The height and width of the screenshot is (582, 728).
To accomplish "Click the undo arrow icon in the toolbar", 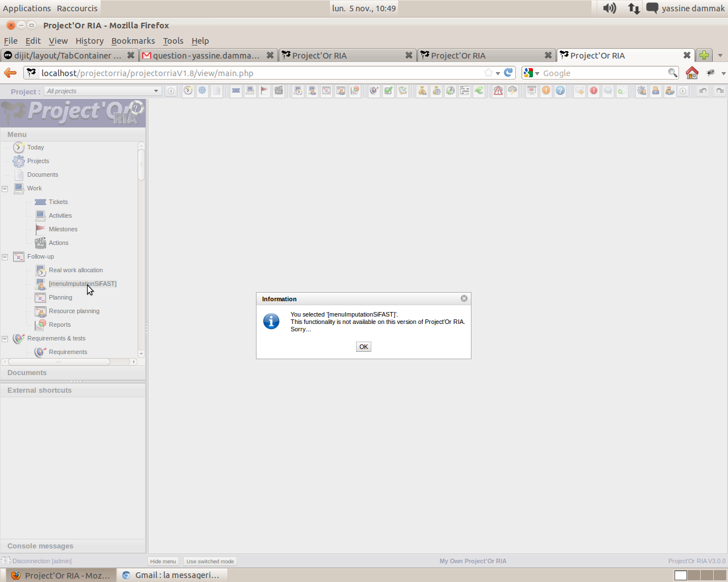I will [x=703, y=91].
